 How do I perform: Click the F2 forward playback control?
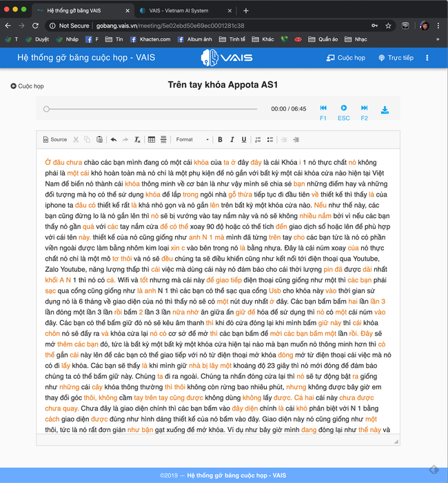365,112
